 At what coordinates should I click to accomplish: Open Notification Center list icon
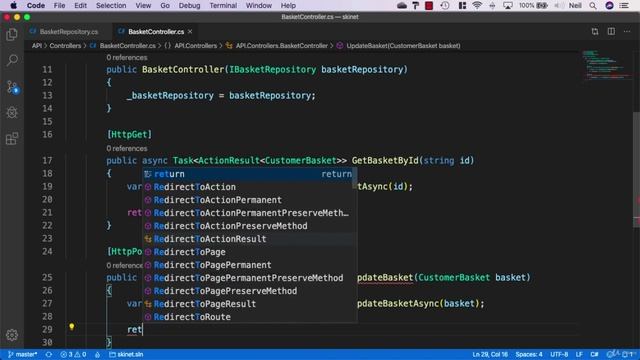click(x=624, y=6)
